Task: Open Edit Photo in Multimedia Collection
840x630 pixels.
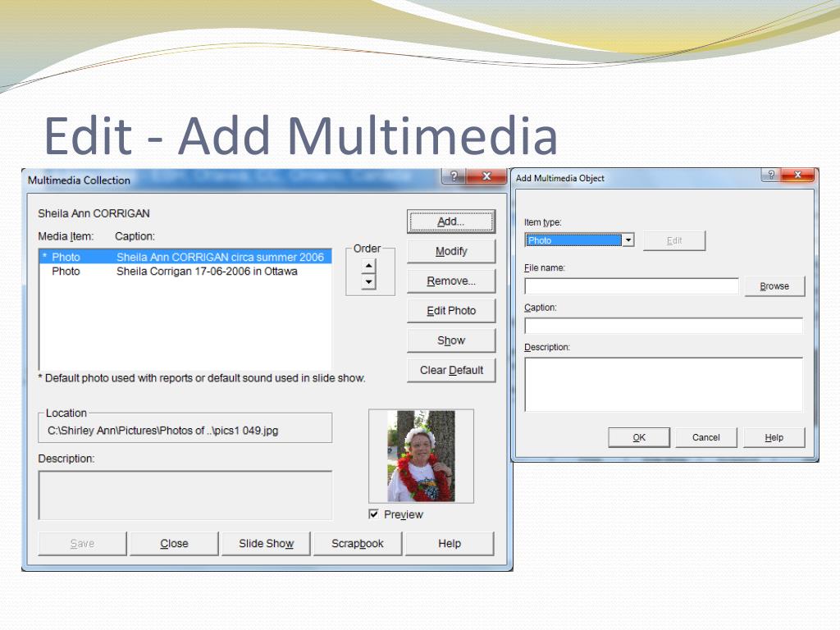Action: click(451, 311)
